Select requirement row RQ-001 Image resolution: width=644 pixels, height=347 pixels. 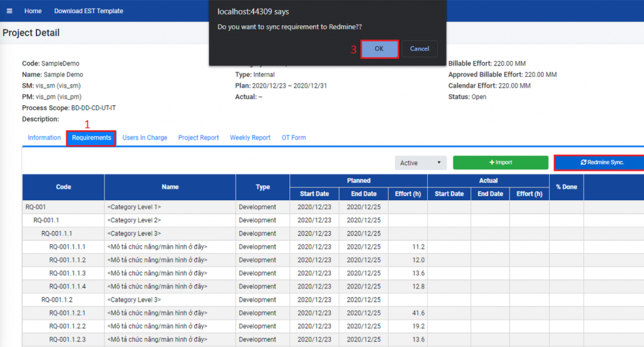click(333, 207)
